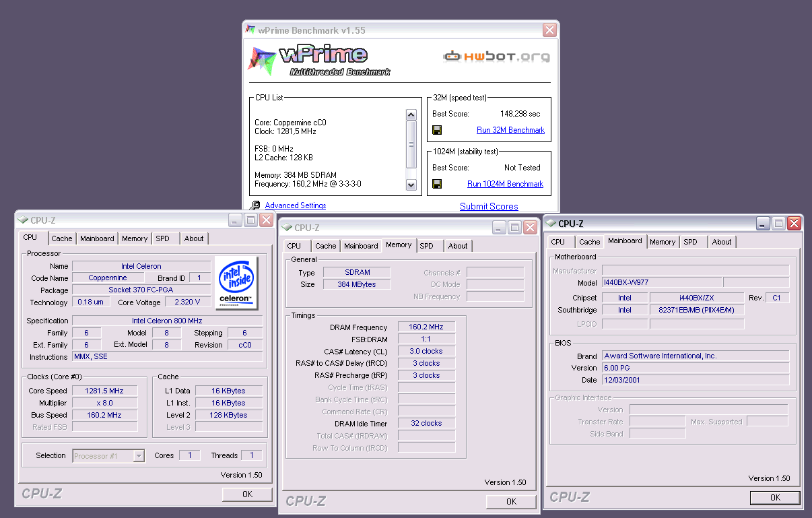
Task: Close the CPU-Z window showing the Memory tab
Action: [x=530, y=227]
